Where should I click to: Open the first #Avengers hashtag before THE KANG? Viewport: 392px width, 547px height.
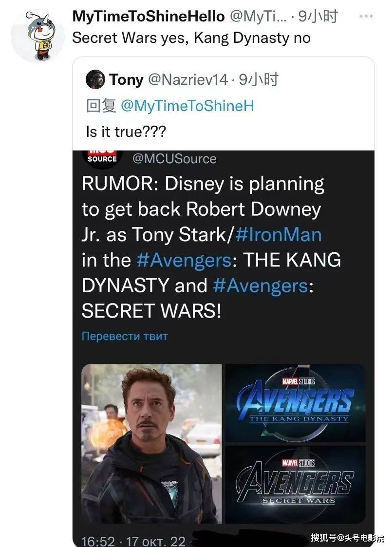184,260
